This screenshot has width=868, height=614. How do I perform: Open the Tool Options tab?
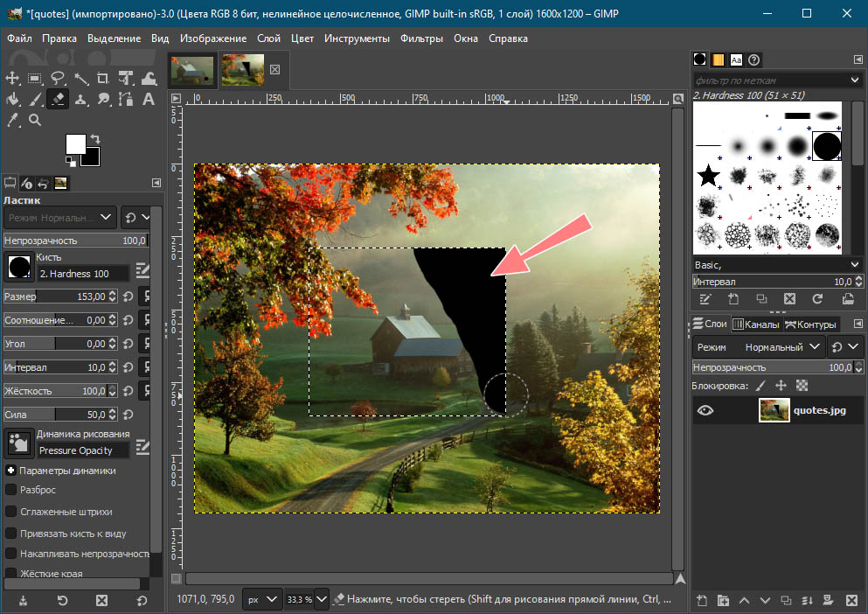click(x=10, y=183)
